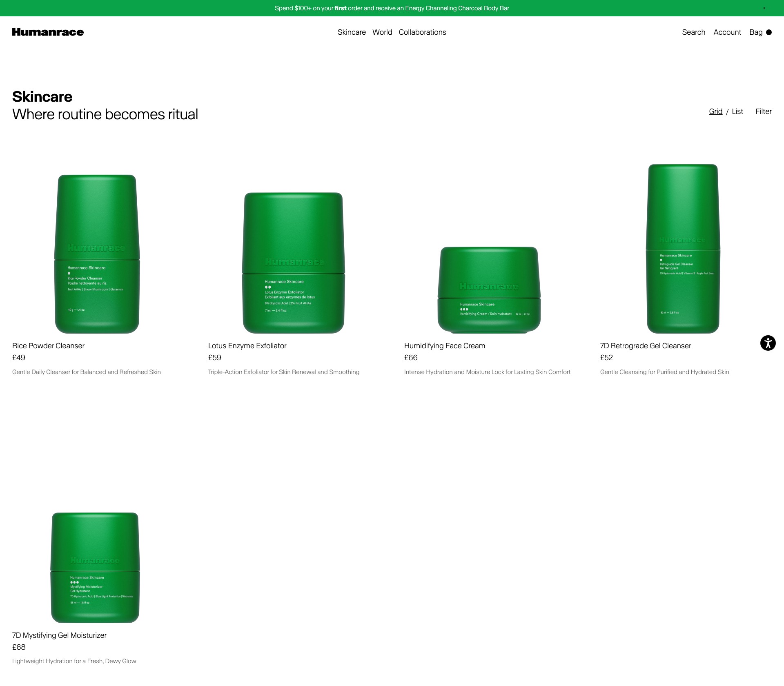Open the Filter options
Image resolution: width=784 pixels, height=686 pixels.
tap(763, 111)
